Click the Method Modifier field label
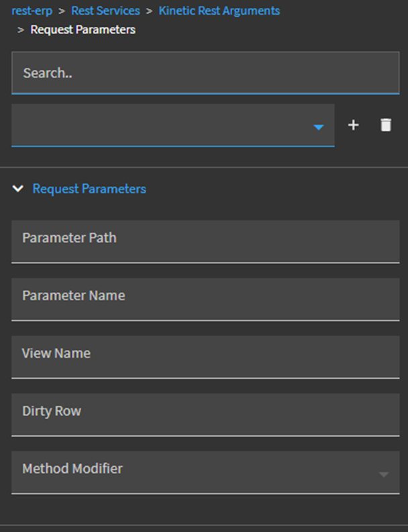 click(x=72, y=468)
